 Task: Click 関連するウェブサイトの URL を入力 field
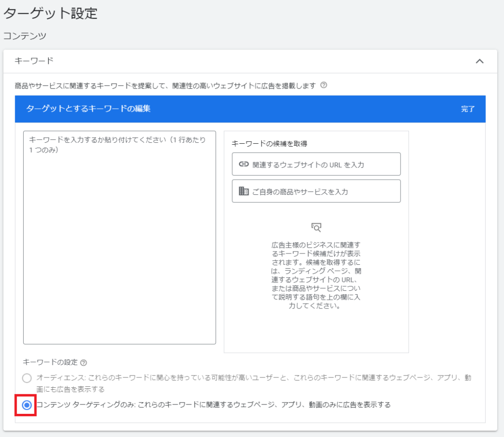click(316, 164)
